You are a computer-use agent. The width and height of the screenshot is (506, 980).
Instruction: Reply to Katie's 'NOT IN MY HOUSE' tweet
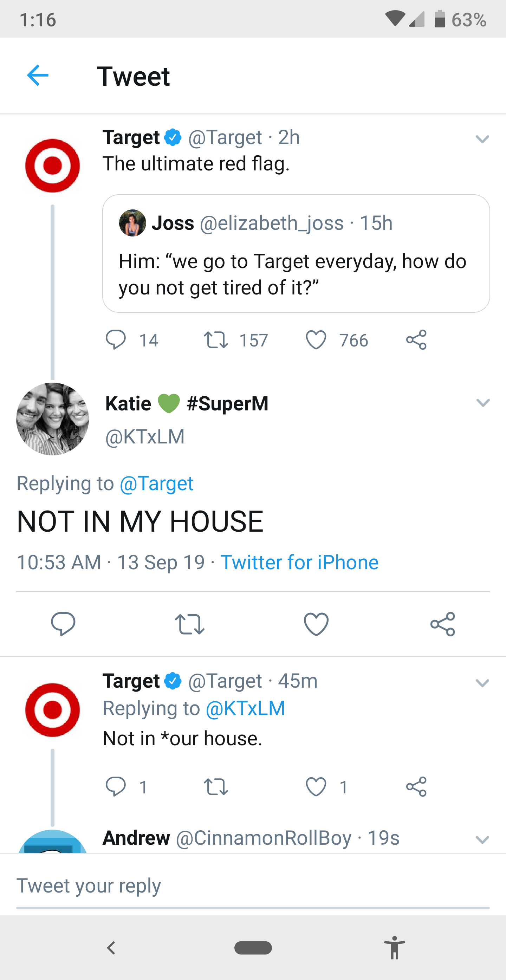pos(63,624)
